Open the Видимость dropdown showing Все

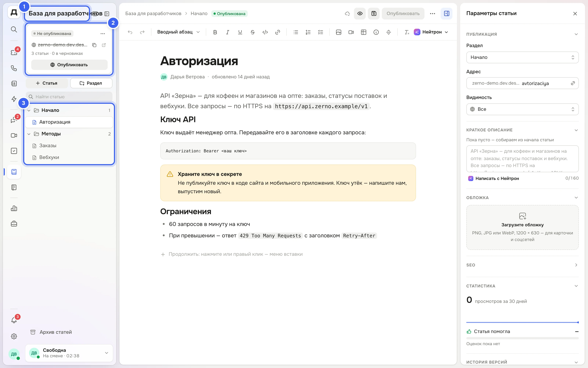522,109
